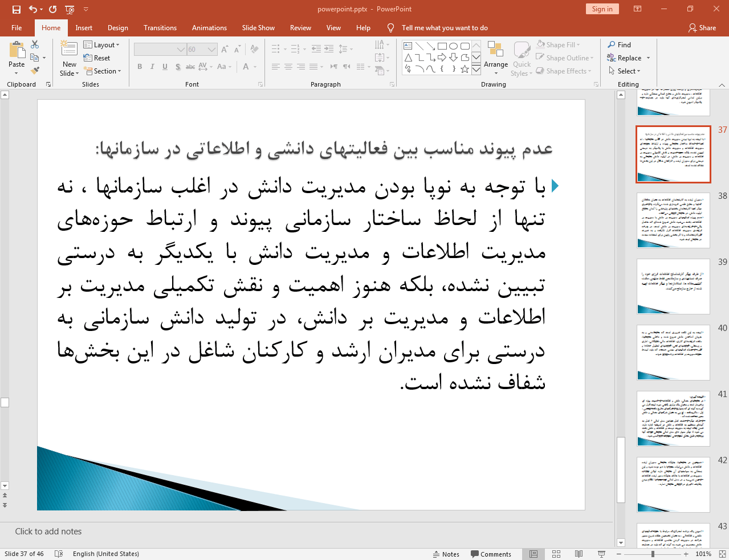This screenshot has height=560, width=729.
Task: Click the Sign in button
Action: pos(602,9)
